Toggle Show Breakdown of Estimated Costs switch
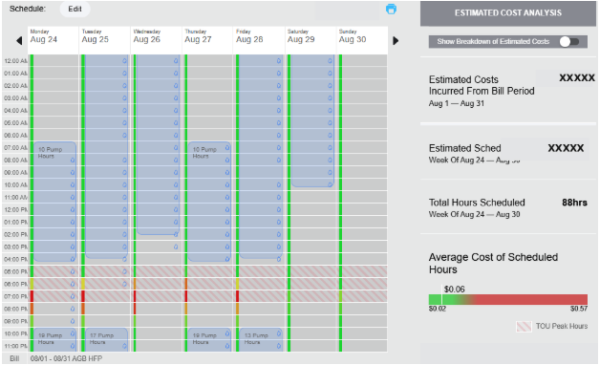600x365 pixels. 569,42
